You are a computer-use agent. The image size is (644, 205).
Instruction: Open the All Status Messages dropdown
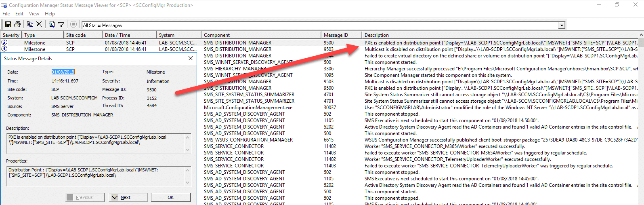coord(562,25)
